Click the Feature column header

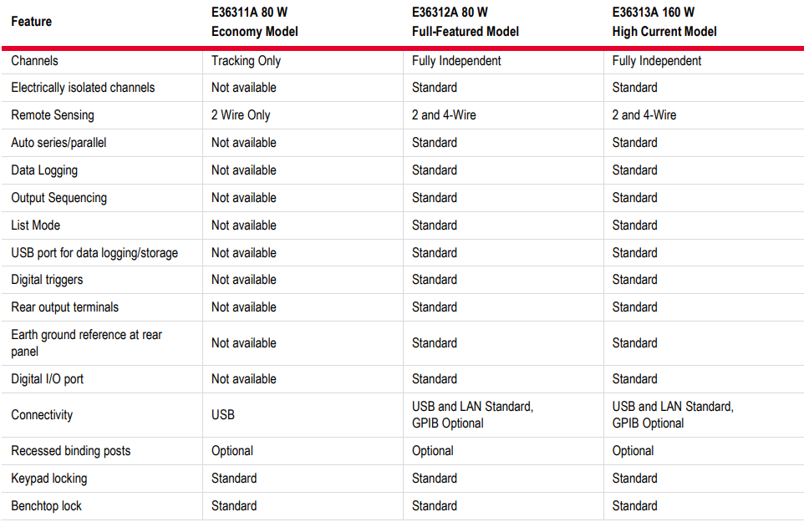pyautogui.click(x=32, y=22)
